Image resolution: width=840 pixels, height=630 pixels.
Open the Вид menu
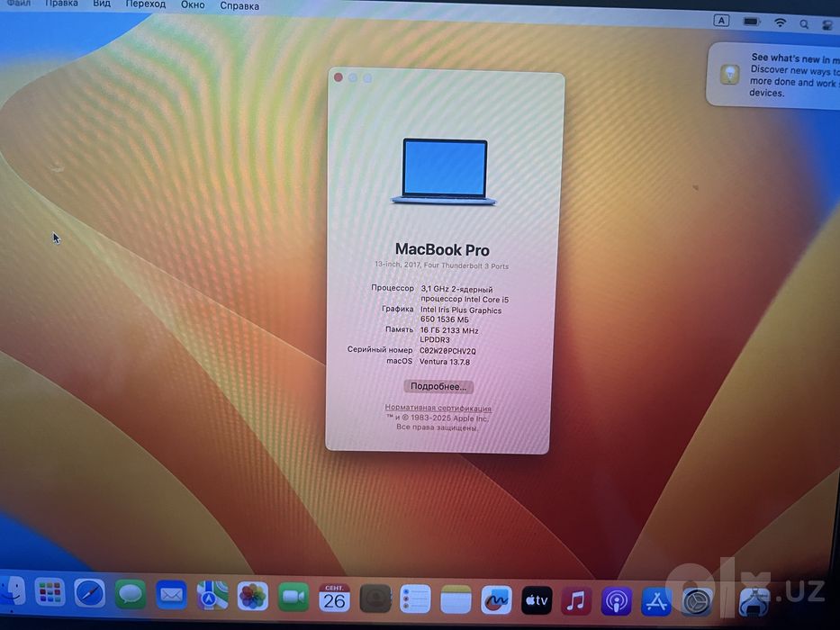coord(102,4)
